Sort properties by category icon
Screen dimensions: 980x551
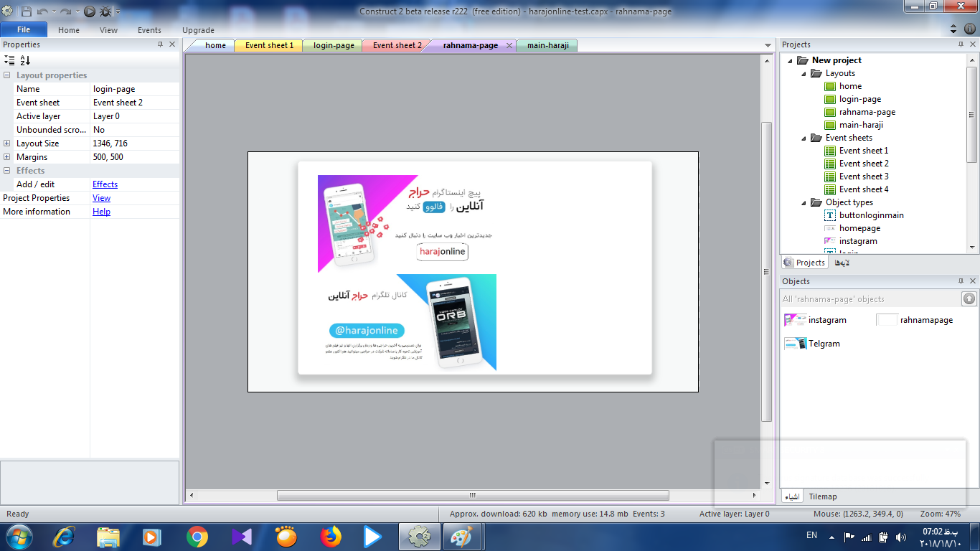click(x=9, y=60)
